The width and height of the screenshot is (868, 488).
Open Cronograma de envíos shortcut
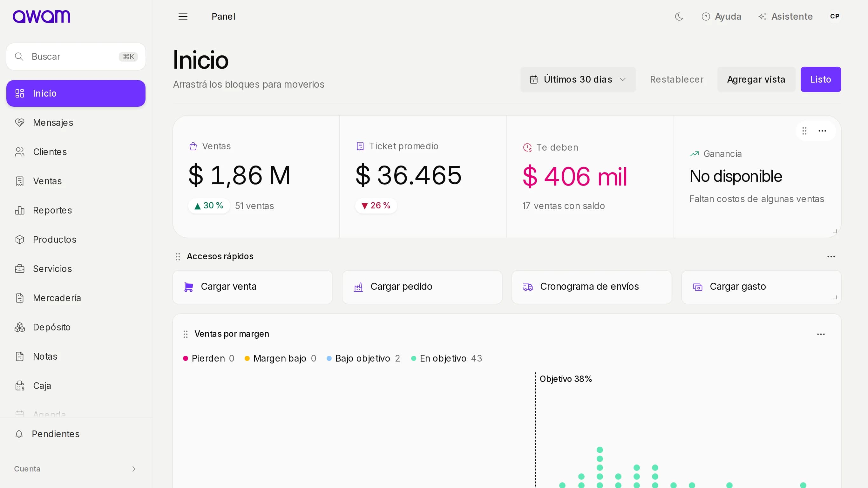click(592, 287)
